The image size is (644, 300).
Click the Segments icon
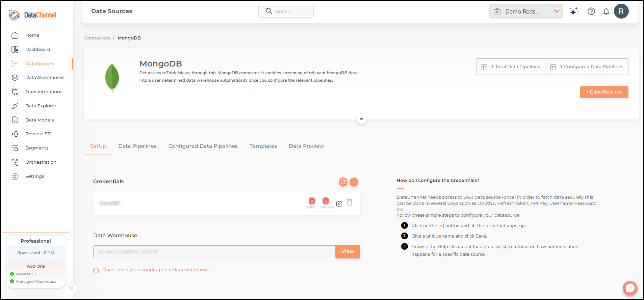coord(15,148)
